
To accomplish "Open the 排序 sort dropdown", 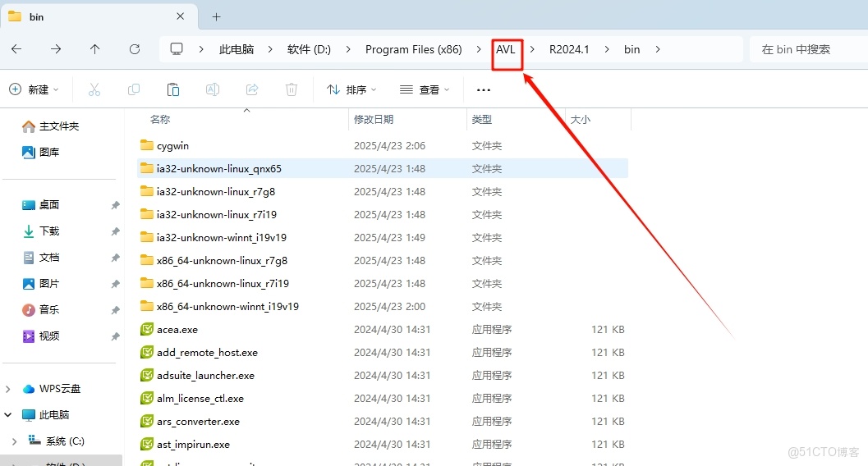I will 352,89.
